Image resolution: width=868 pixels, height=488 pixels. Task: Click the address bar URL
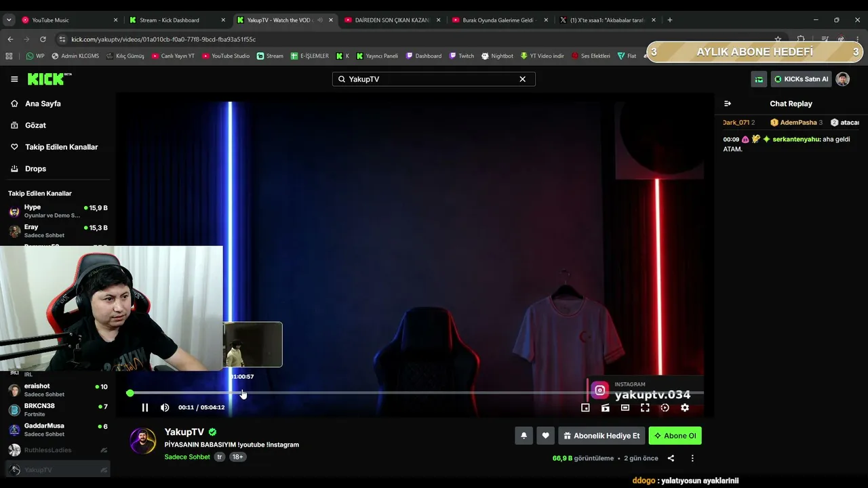point(163,39)
